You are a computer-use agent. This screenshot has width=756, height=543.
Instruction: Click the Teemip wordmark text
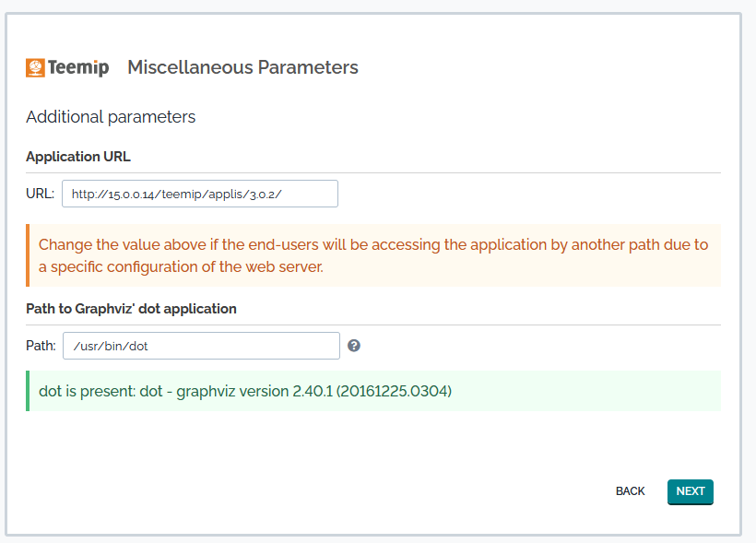click(78, 67)
